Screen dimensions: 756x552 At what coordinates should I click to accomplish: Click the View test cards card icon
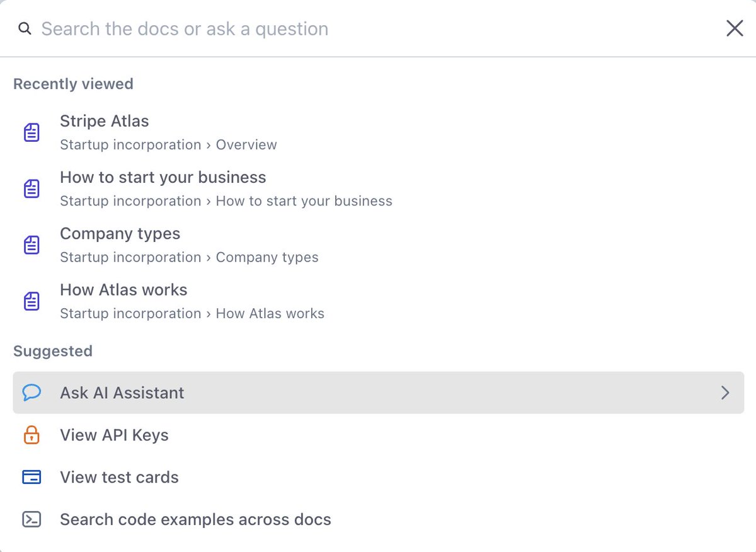click(x=31, y=477)
